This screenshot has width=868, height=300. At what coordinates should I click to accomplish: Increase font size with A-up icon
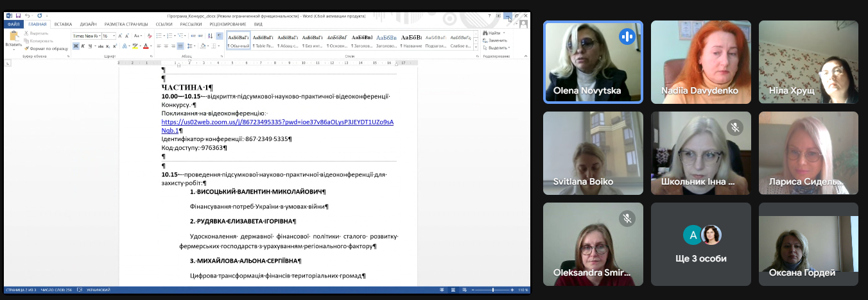pos(120,36)
